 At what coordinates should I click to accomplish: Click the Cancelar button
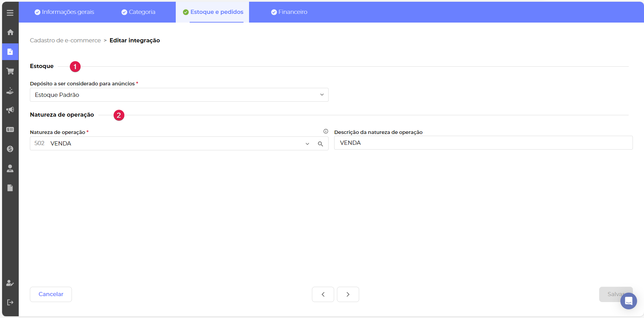click(51, 294)
